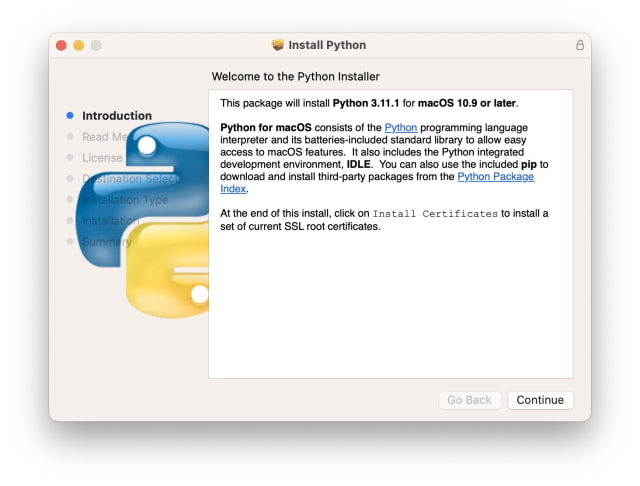This screenshot has height=486, width=640.
Task: Click the blue Introduction step bullet
Action: tap(70, 116)
